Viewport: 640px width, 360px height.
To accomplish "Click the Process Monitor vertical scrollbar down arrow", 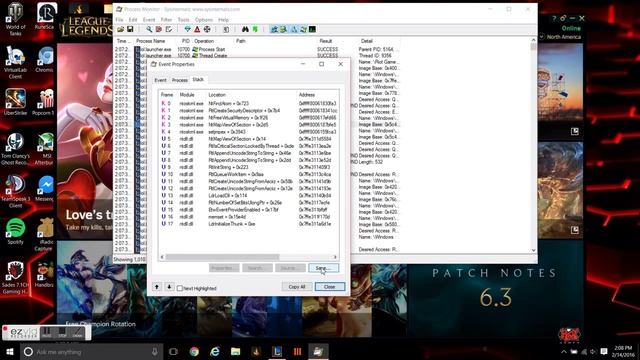I will point(533,250).
